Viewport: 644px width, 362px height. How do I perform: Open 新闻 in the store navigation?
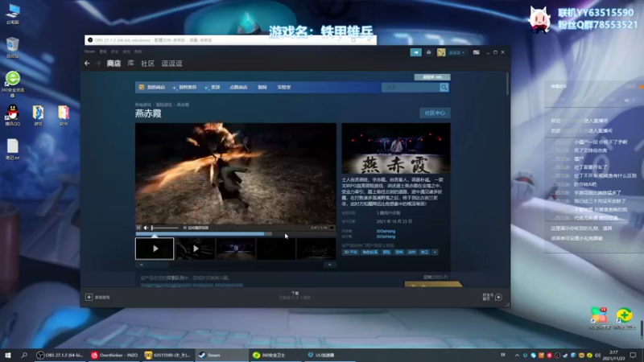(262, 88)
